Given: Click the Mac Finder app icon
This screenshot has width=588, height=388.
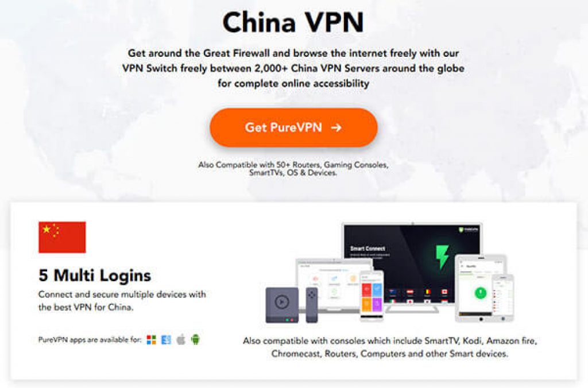Looking at the screenshot, I should [x=166, y=340].
